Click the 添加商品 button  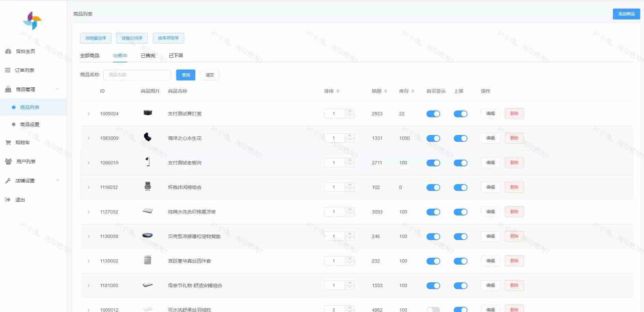pyautogui.click(x=626, y=14)
